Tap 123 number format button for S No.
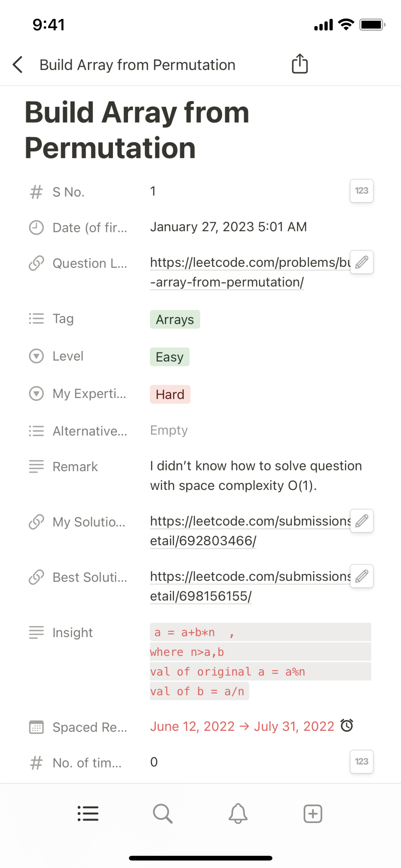This screenshot has width=401, height=868. (361, 191)
